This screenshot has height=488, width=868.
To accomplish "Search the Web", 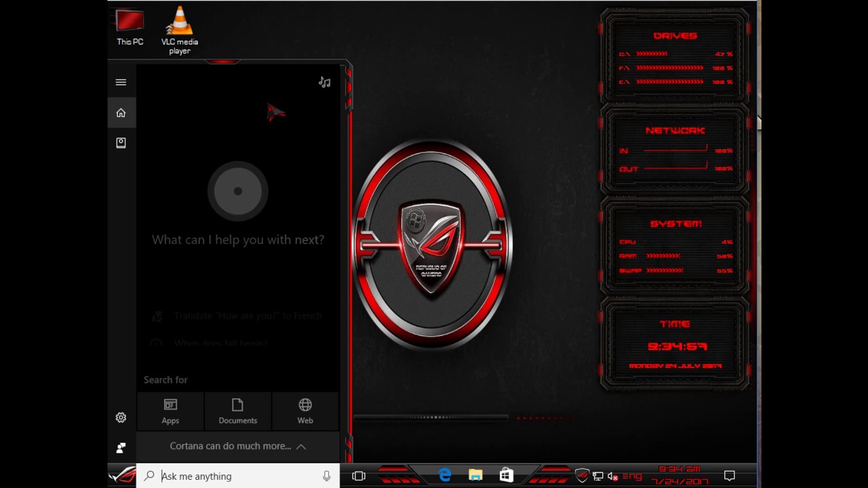I will click(x=305, y=411).
